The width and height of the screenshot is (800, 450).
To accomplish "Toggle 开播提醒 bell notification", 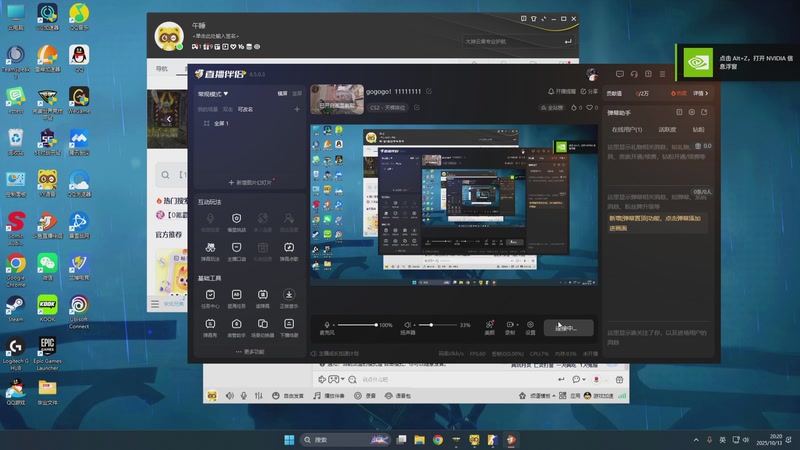I will click(561, 91).
